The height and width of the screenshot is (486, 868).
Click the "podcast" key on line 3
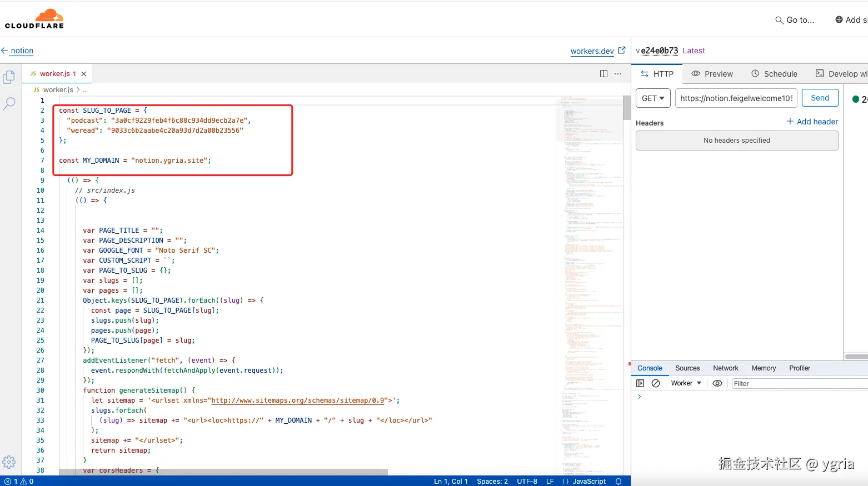85,121
